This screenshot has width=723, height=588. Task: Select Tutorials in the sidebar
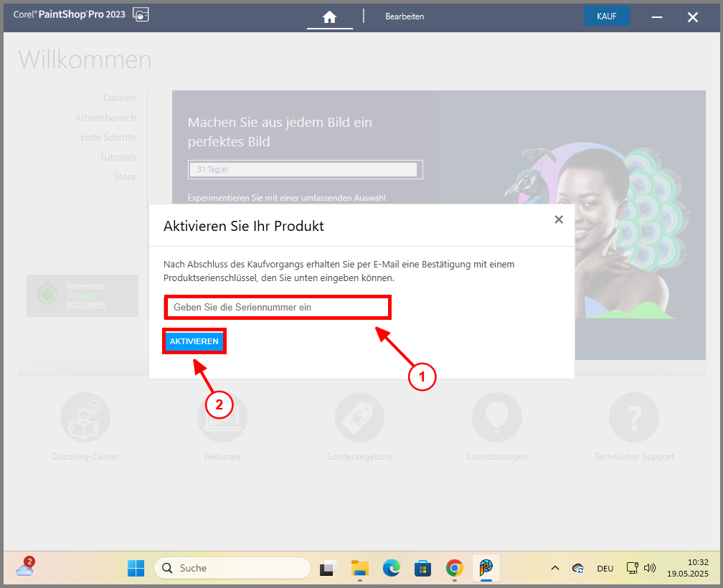(118, 156)
